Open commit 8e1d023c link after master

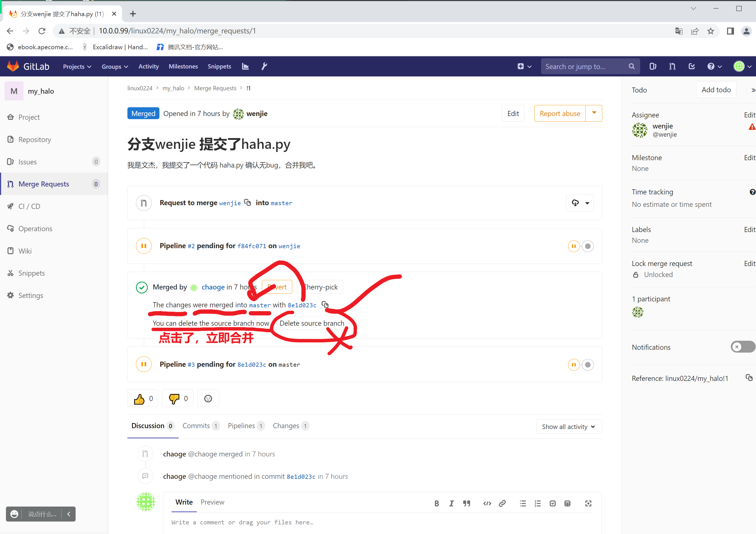click(302, 305)
